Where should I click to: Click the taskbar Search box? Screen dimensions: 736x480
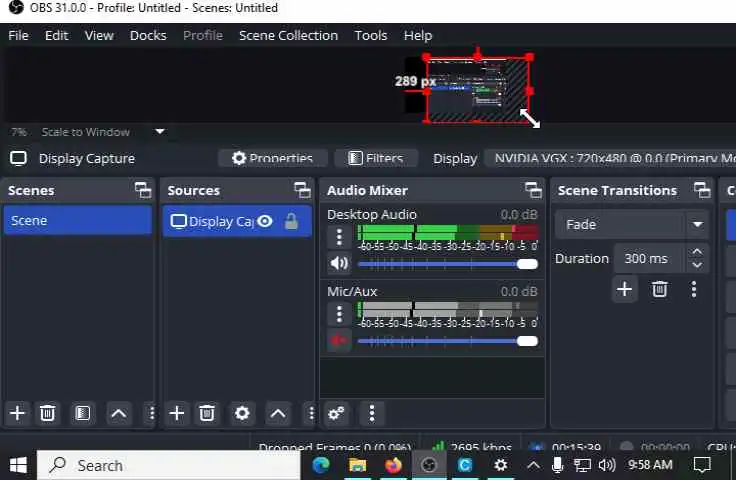click(x=169, y=465)
